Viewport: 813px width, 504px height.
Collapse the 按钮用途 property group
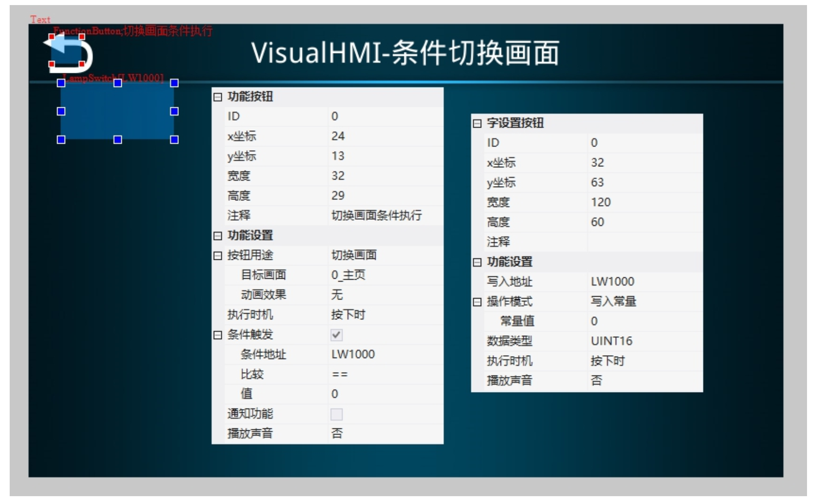pos(218,256)
